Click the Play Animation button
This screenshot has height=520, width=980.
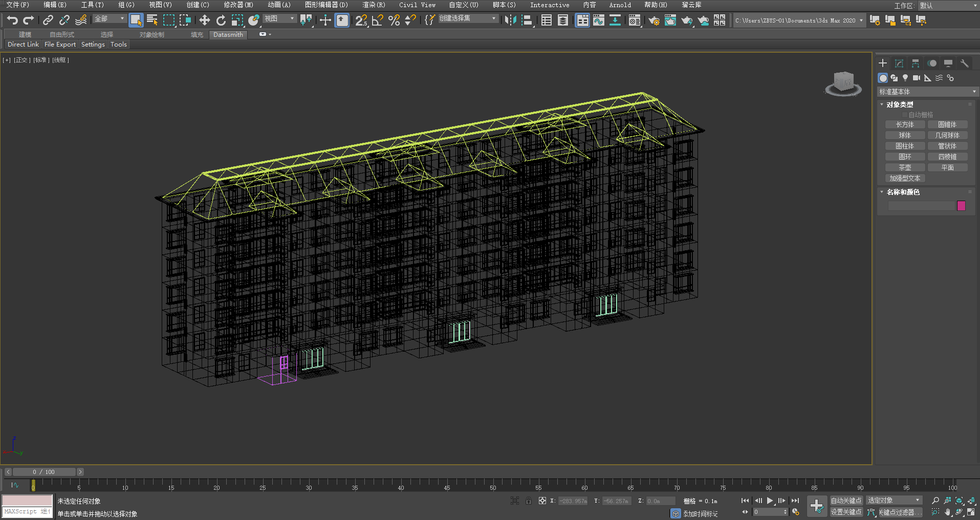point(770,501)
